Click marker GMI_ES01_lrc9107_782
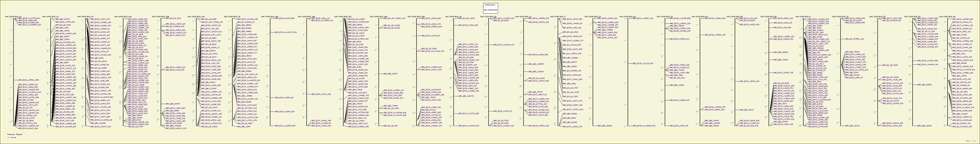 tap(286, 32)
